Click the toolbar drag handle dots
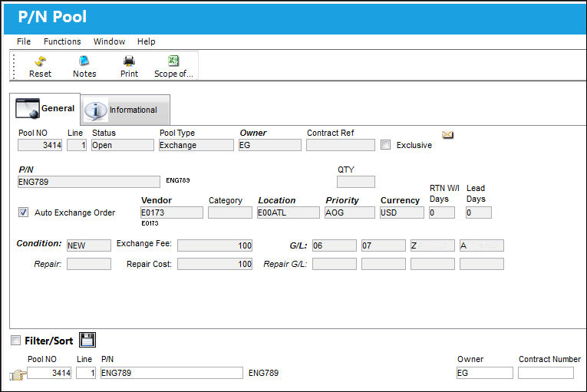Image resolution: width=587 pixels, height=392 pixels. coord(14,66)
